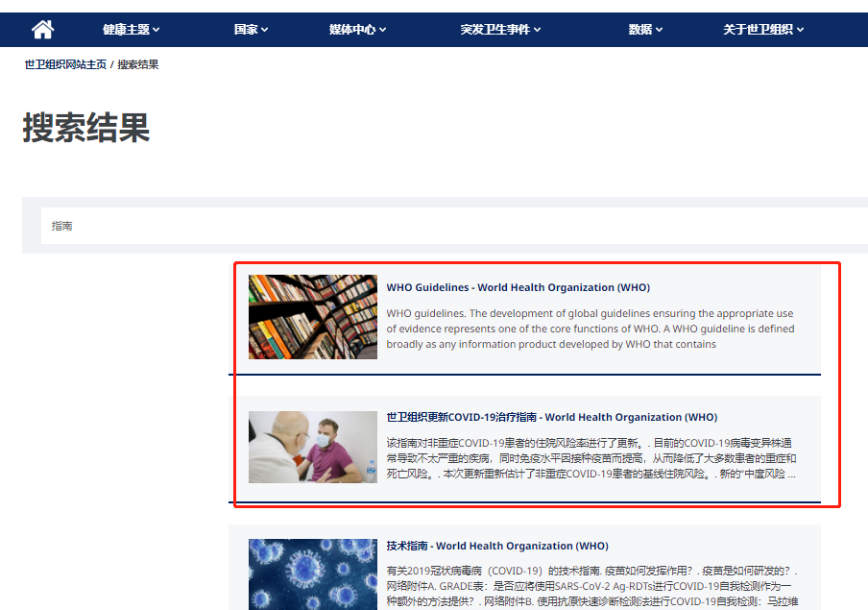Open the 国家 menu
Image resolution: width=868 pixels, height=610 pixels.
[251, 30]
